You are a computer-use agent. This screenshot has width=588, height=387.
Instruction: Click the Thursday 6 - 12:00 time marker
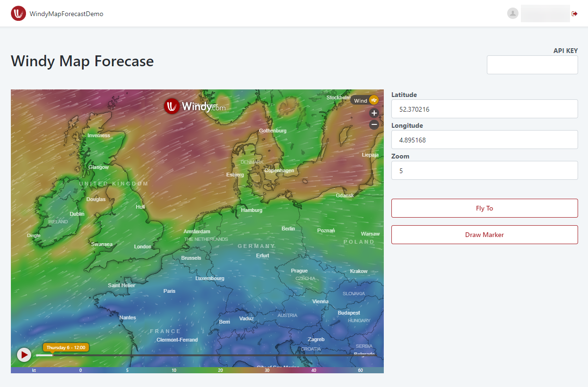click(66, 348)
